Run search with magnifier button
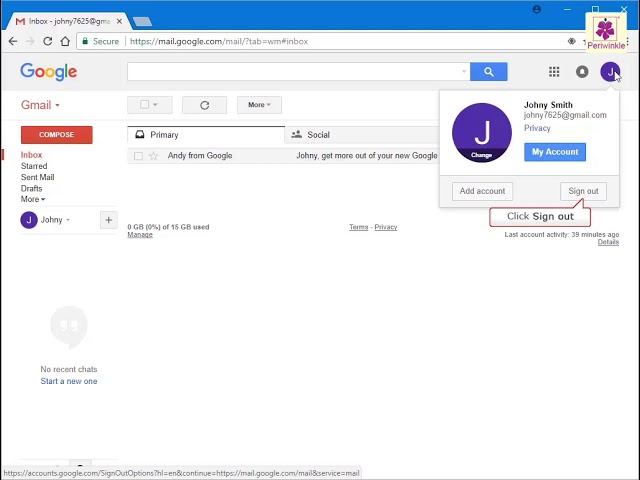 pos(489,72)
